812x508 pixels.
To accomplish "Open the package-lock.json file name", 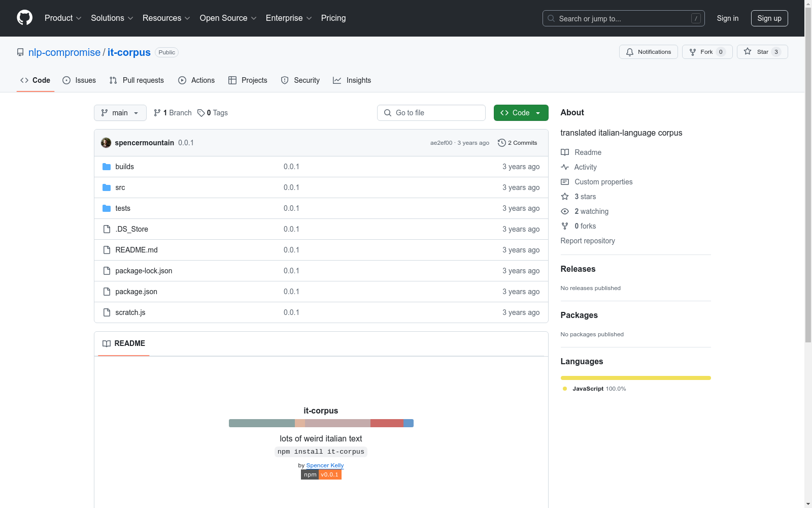I will pyautogui.click(x=144, y=271).
